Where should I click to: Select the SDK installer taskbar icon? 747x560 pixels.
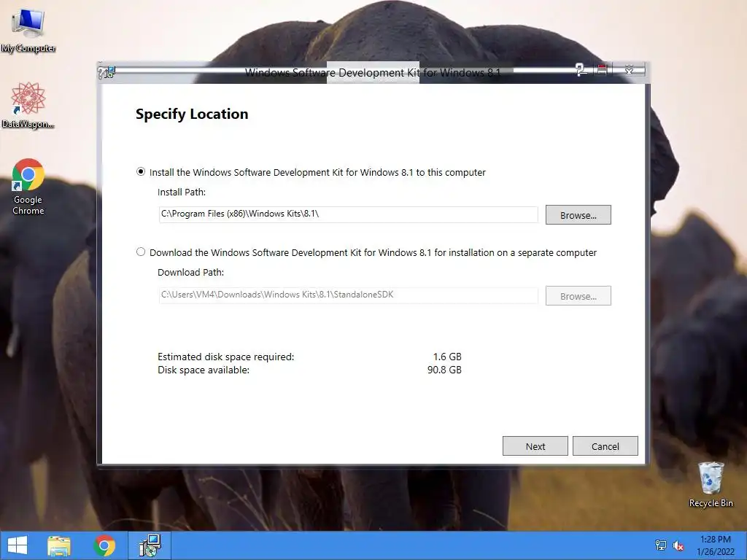click(150, 545)
